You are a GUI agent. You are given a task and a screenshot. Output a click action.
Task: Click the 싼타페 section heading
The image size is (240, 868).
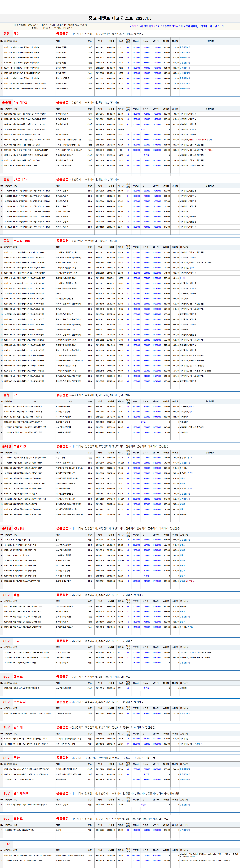click(x=18, y=728)
